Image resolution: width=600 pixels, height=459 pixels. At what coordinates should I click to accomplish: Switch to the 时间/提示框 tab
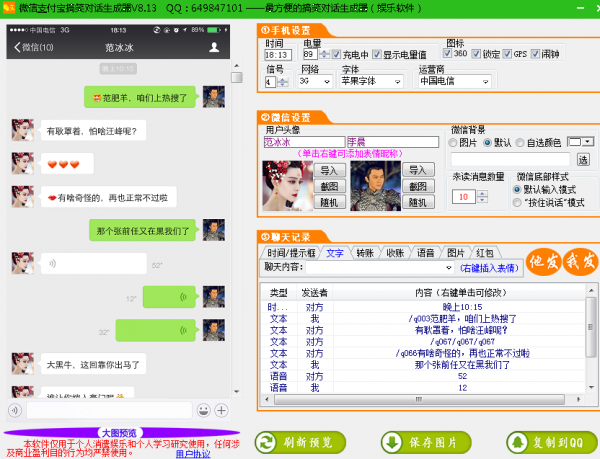[x=291, y=253]
